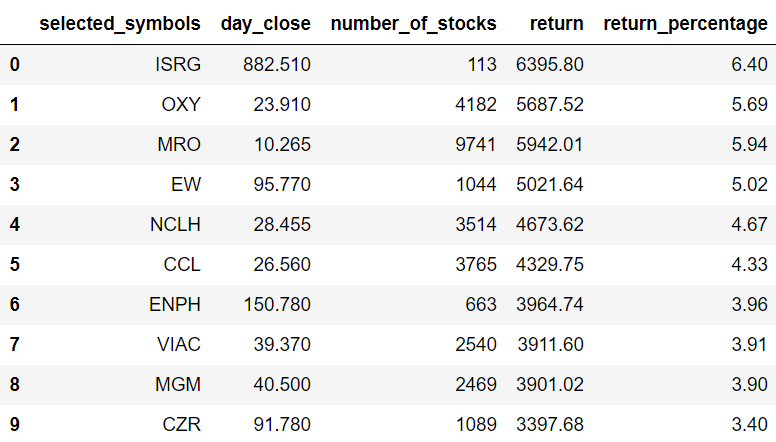This screenshot has width=776, height=442.
Task: Click number of stocks value 9741
Action: [x=476, y=145]
